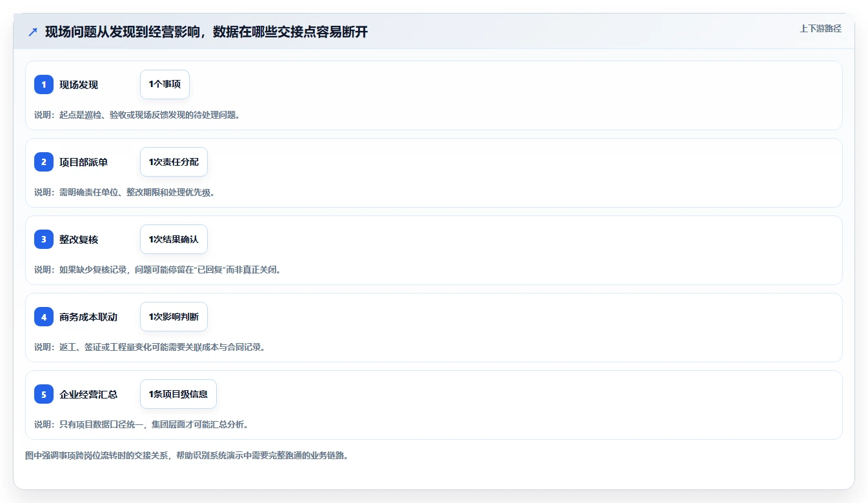Click the arrow icon beside the title
The image size is (868, 503).
pos(33,32)
